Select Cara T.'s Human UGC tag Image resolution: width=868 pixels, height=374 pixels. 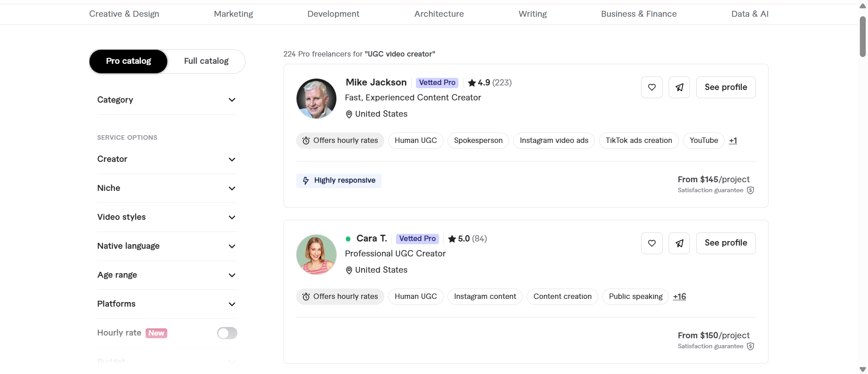416,297
